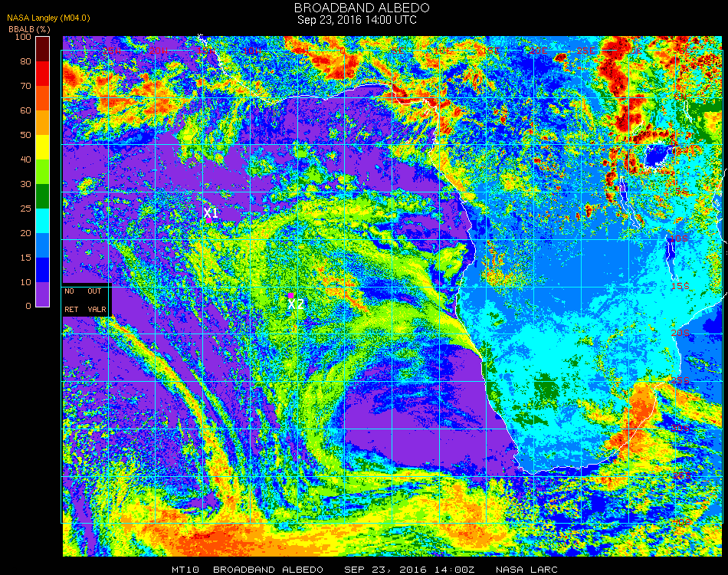The image size is (728, 575).
Task: Click the '25' color scale value
Action: point(25,209)
